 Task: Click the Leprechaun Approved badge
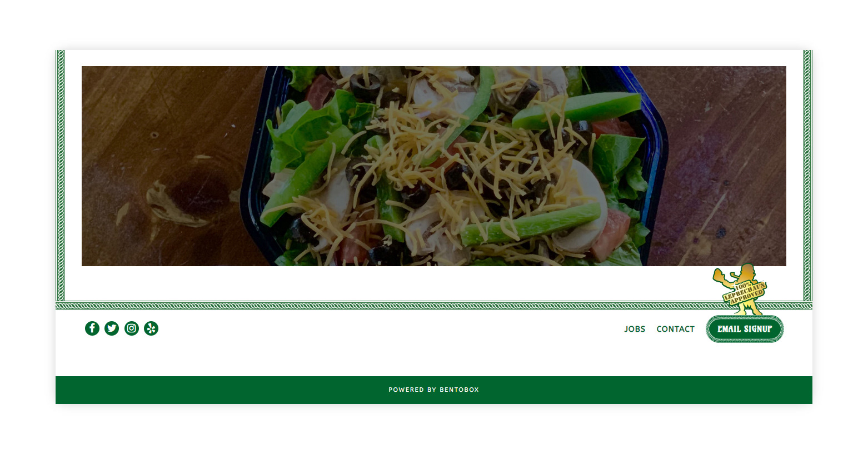click(x=740, y=289)
